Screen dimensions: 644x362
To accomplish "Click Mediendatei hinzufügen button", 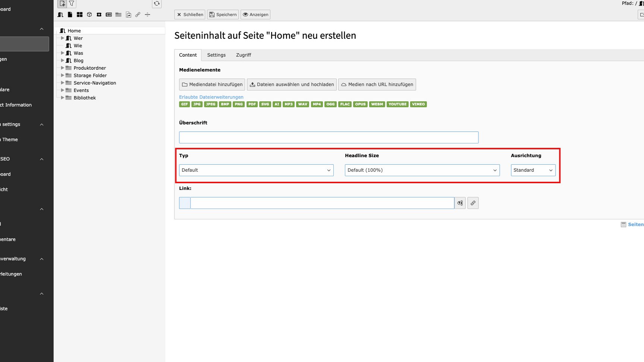I will (212, 85).
